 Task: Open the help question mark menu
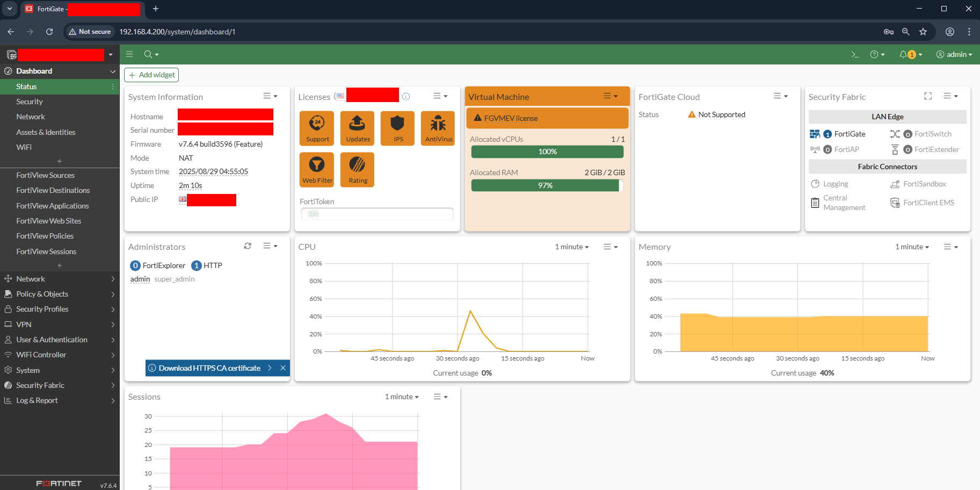[877, 54]
